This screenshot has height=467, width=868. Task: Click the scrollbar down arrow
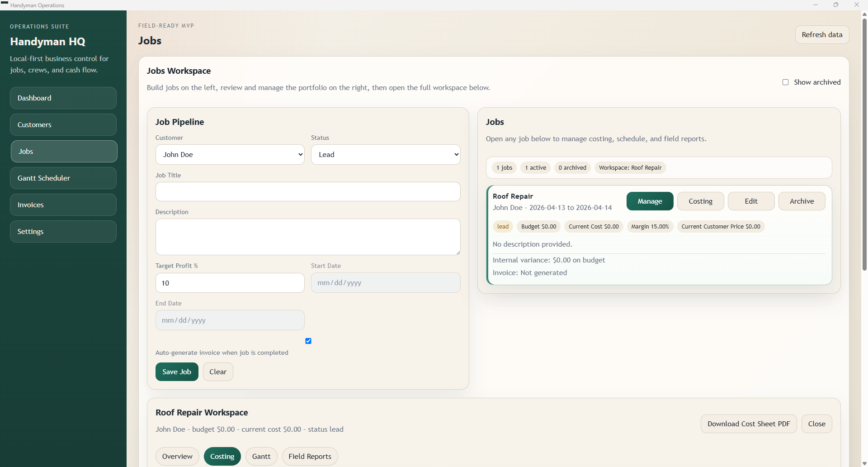(x=864, y=463)
